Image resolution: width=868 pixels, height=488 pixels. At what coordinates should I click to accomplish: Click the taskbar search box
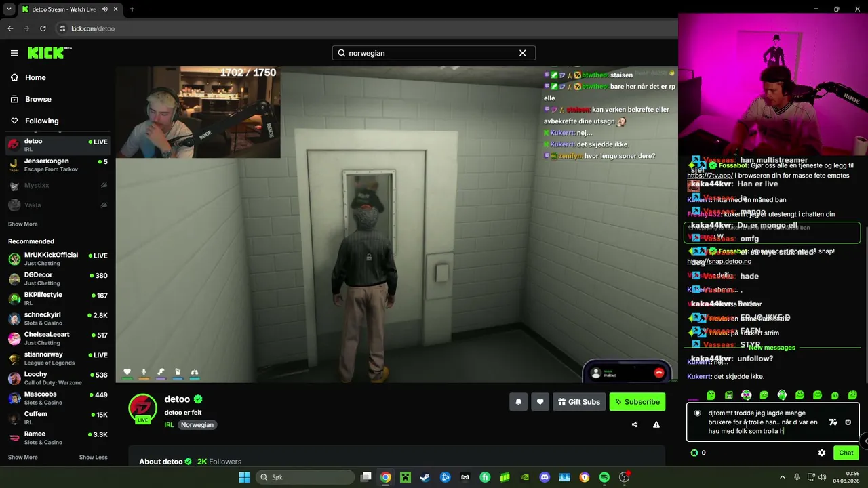coord(305,477)
